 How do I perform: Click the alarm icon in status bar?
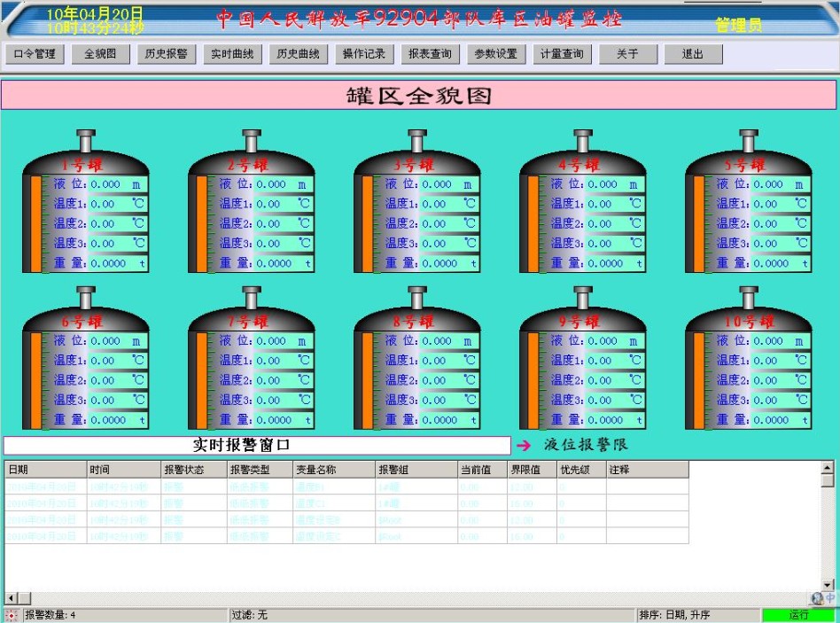click(12, 615)
